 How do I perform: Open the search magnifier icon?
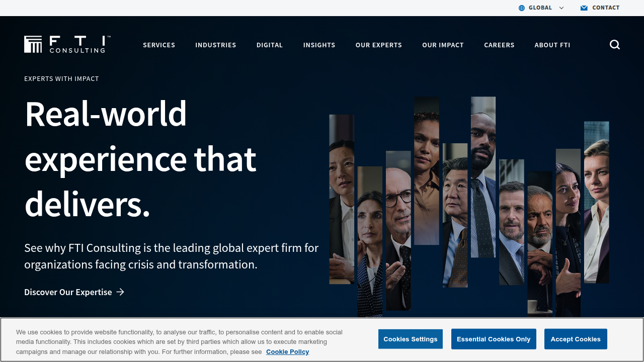click(x=614, y=45)
